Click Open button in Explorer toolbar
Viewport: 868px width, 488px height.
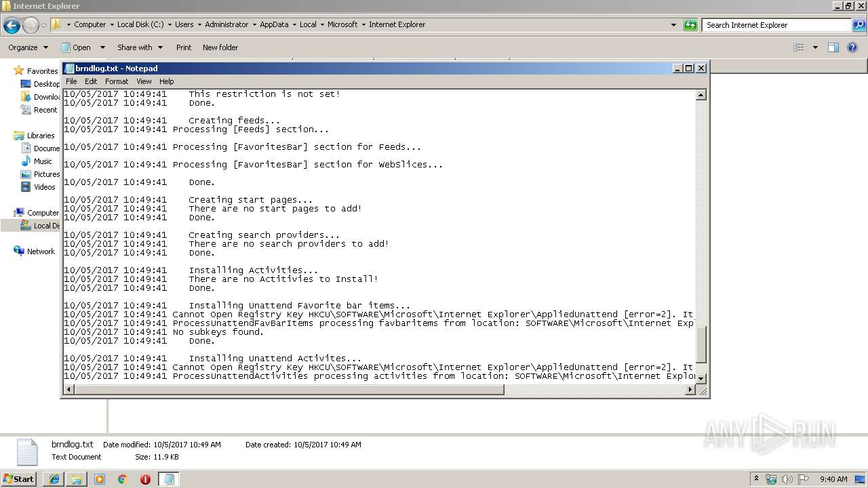tap(77, 47)
